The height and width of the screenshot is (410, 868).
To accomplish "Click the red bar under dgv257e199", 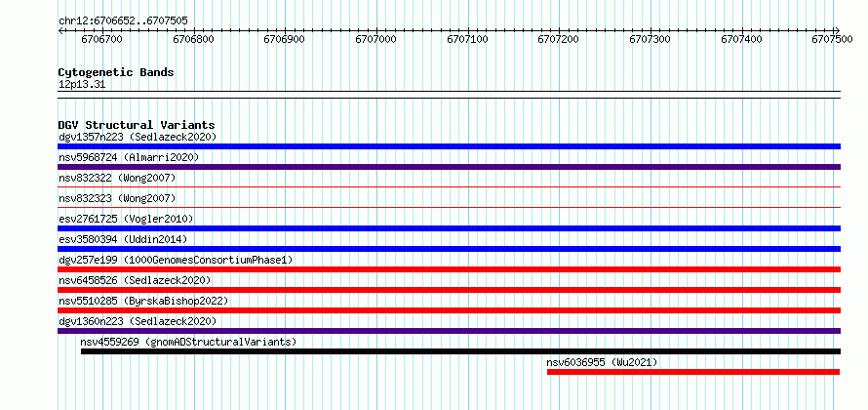I will (x=449, y=269).
